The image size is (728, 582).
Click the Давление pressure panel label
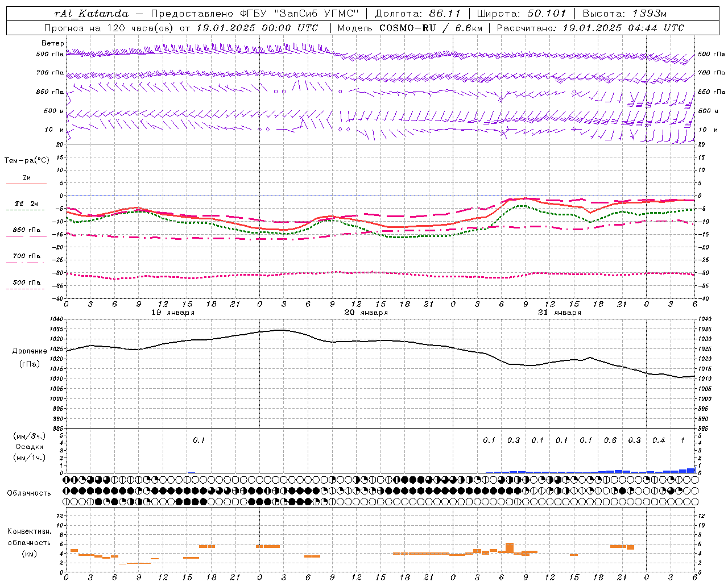[30, 351]
